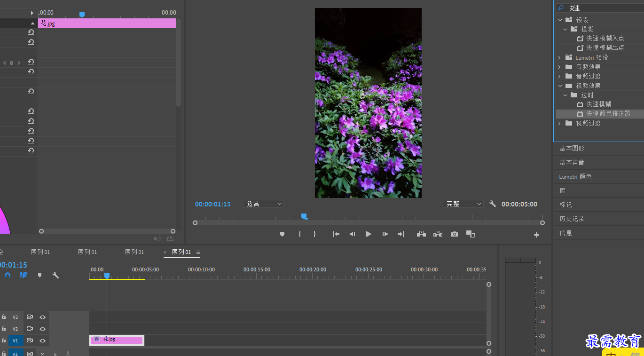Screen dimensions: 644x356
Task: Step forward one frame
Action: pyautogui.click(x=385, y=234)
